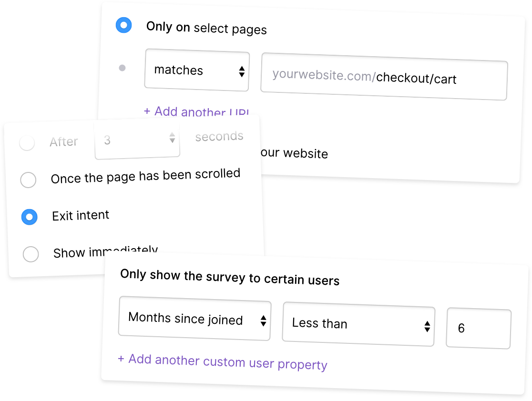532x401 pixels.
Task: Select the "Exit intent" trigger option
Action: coord(28,217)
